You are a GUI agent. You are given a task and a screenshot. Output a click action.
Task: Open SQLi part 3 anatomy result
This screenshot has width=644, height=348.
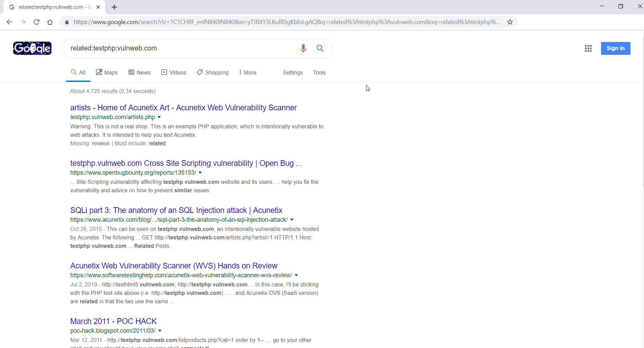pos(176,210)
